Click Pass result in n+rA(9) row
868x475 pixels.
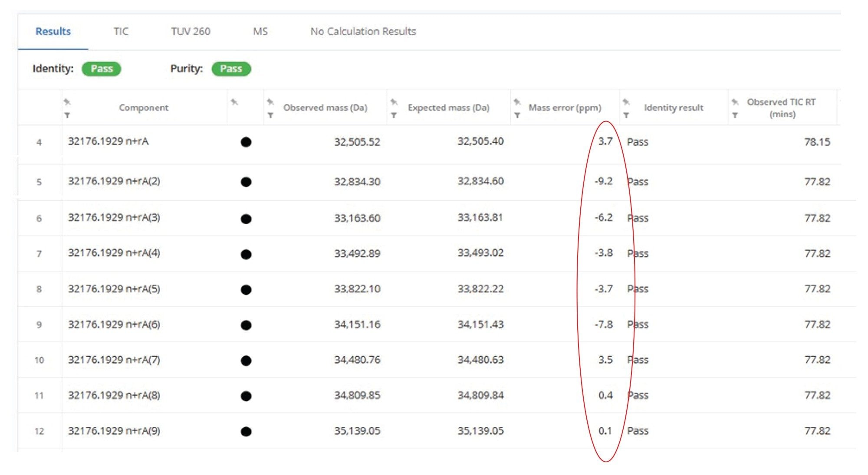coord(638,431)
